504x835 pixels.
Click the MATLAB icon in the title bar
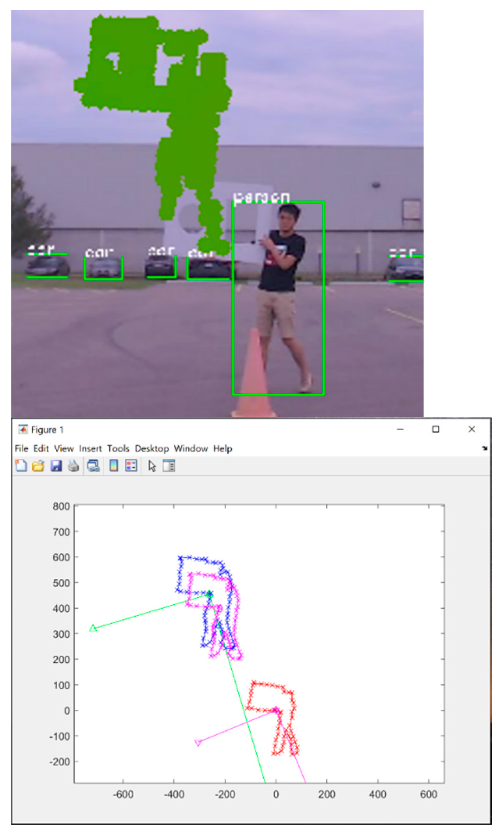23,429
